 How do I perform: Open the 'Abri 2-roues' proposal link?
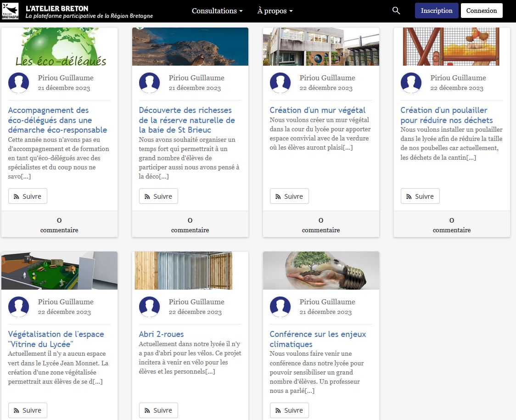click(x=161, y=334)
